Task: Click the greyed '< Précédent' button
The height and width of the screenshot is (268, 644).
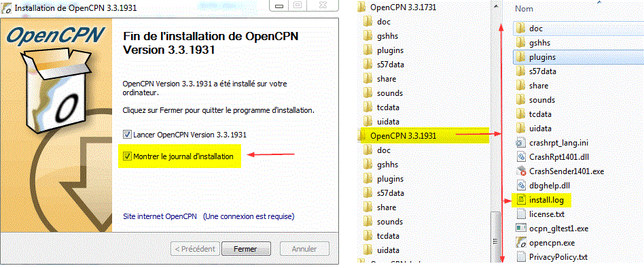Action: [195, 249]
